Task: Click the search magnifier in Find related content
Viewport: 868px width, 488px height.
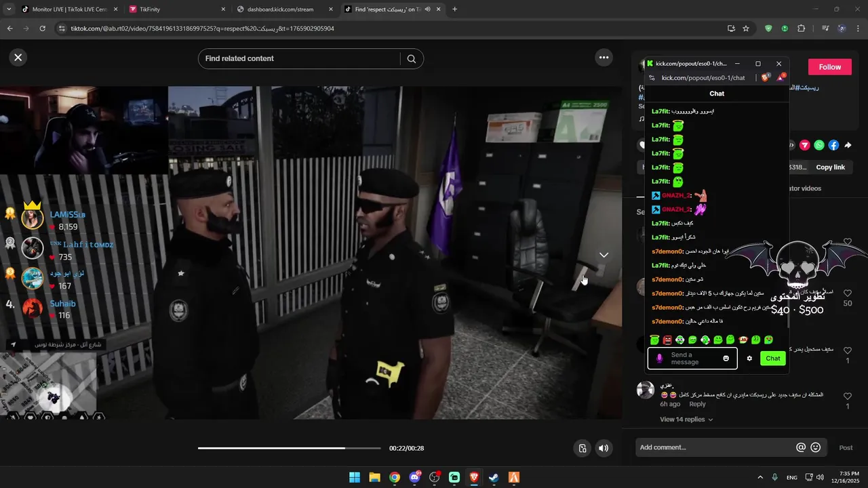Action: [x=411, y=59]
